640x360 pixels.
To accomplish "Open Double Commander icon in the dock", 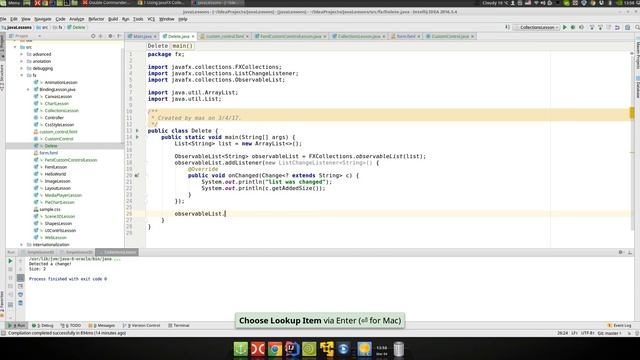I will (x=258, y=349).
